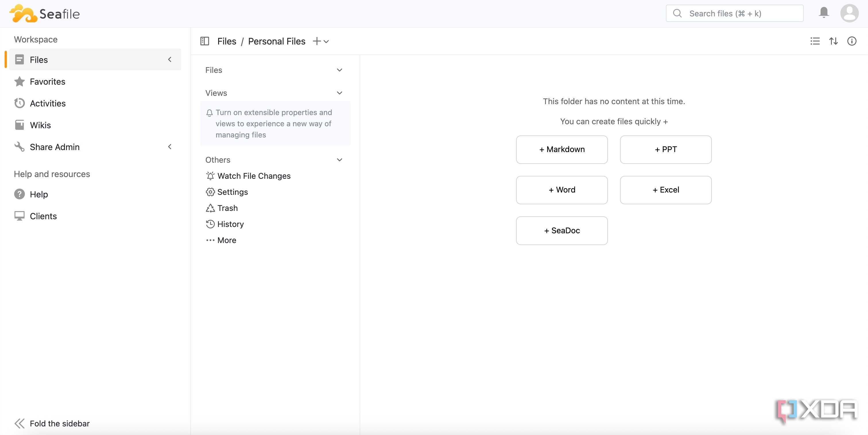Show library details info icon
The height and width of the screenshot is (435, 868).
coord(851,41)
